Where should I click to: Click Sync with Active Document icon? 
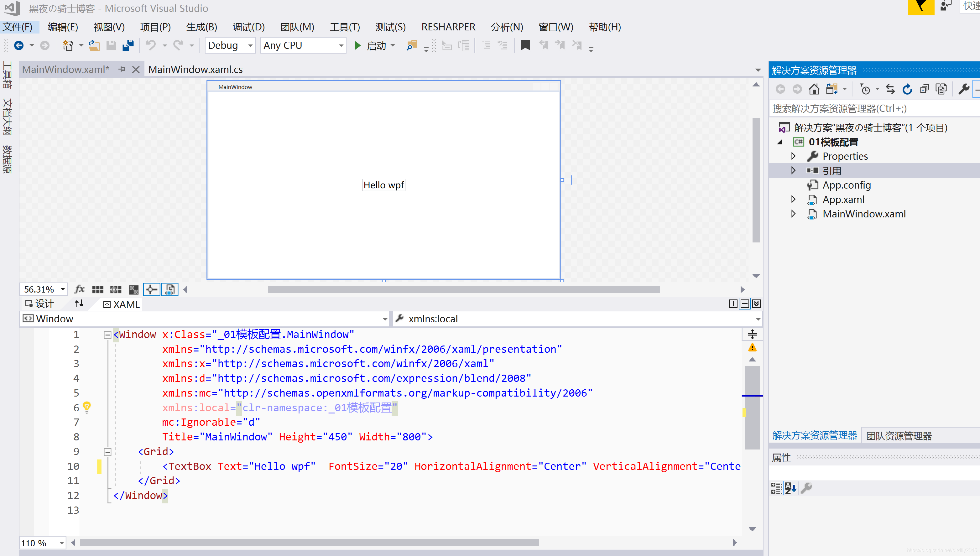tap(890, 89)
